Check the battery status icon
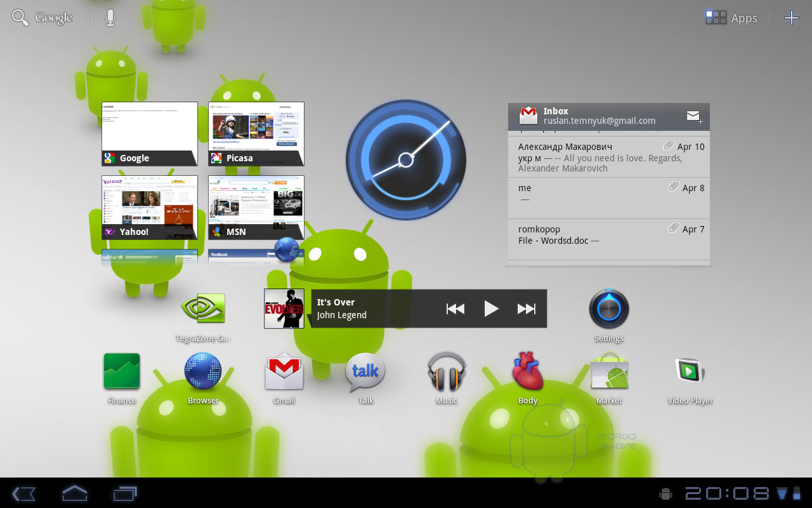 point(797,493)
